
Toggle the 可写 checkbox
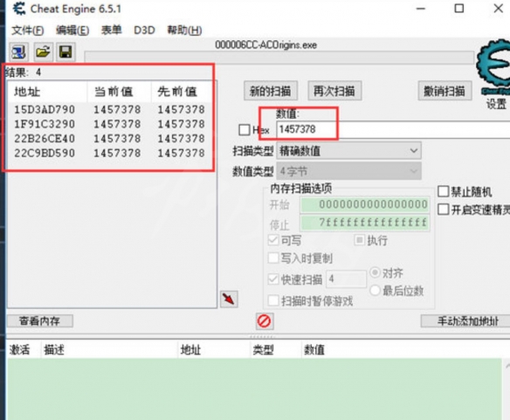point(273,240)
